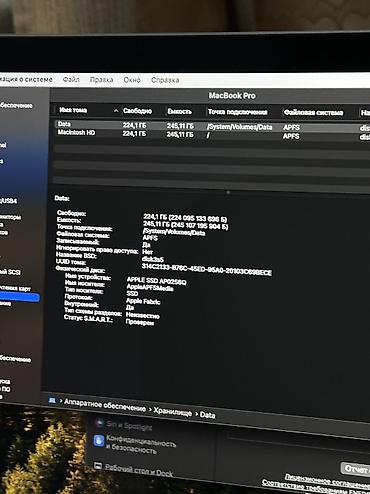Image resolution: width=370 pixels, height=494 pixels.
Task: Click the UUID value 314C2133-876C-45ED
Action: point(207,269)
